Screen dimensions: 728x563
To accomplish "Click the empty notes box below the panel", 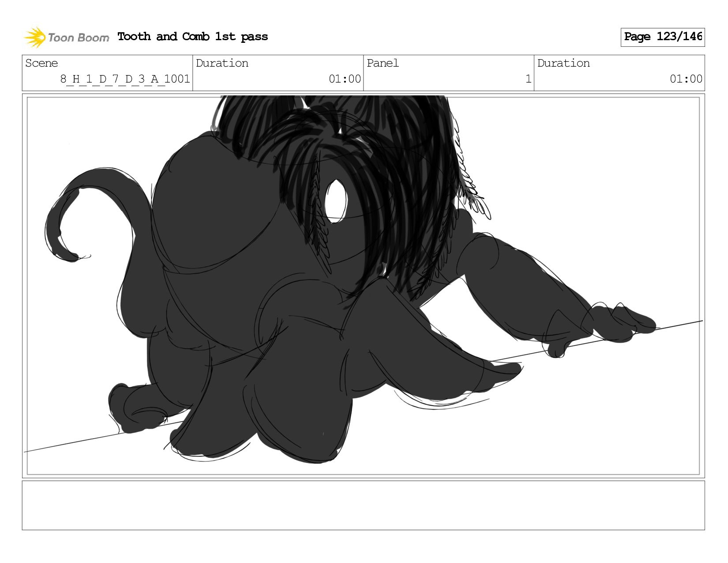I will (363, 505).
